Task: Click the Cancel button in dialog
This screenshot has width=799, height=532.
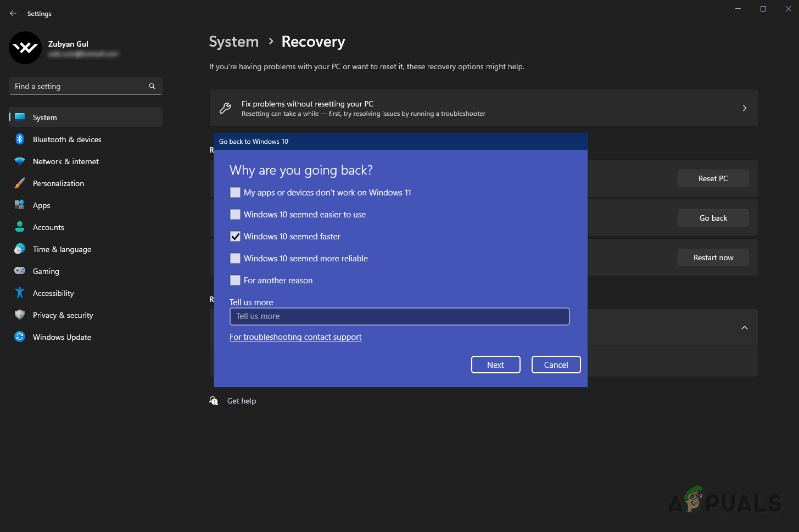Action: (556, 365)
